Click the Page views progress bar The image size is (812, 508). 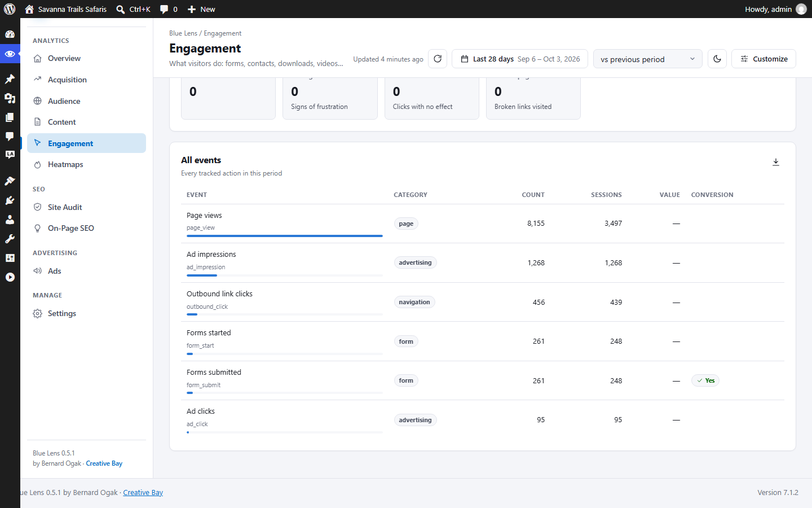tap(285, 236)
